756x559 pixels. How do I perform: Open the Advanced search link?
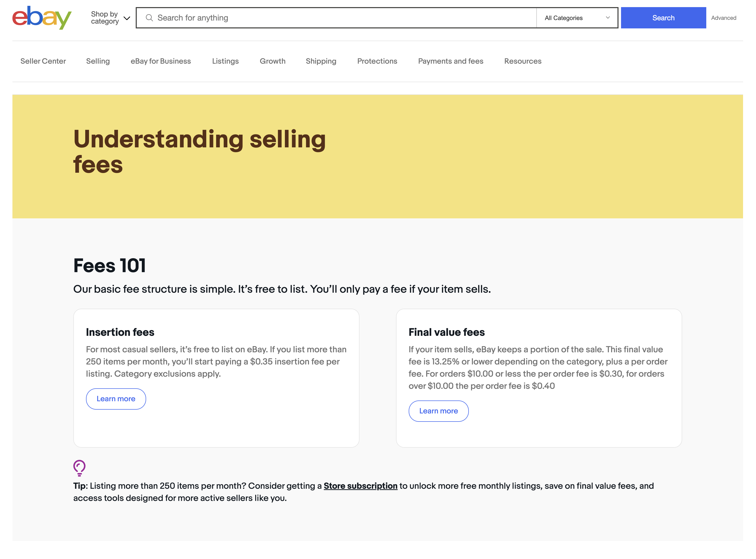(724, 18)
